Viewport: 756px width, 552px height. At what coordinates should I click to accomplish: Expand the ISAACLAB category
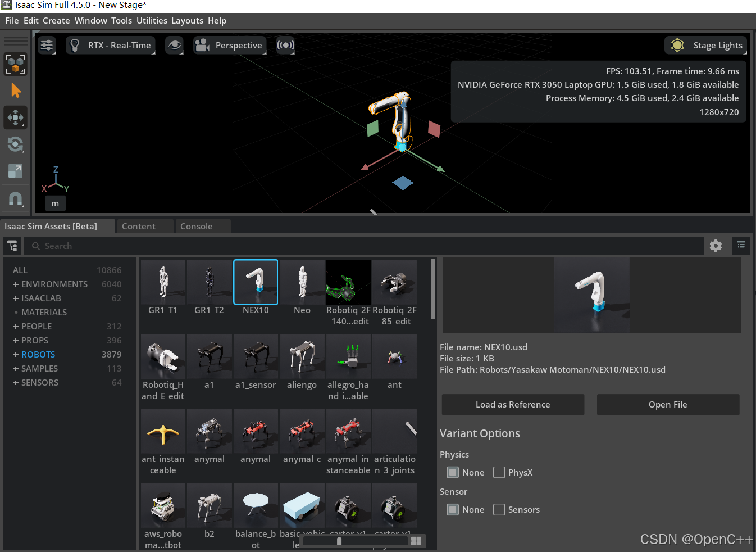[16, 298]
